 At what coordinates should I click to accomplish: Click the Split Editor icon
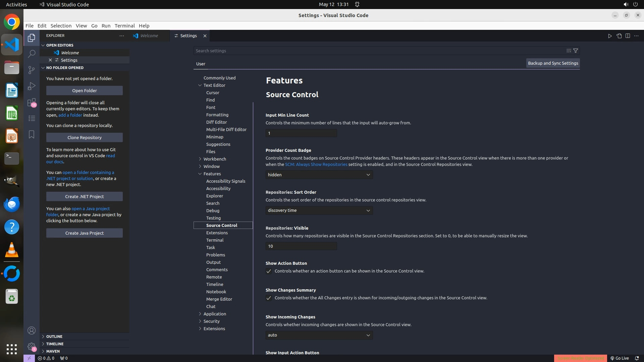click(628, 36)
